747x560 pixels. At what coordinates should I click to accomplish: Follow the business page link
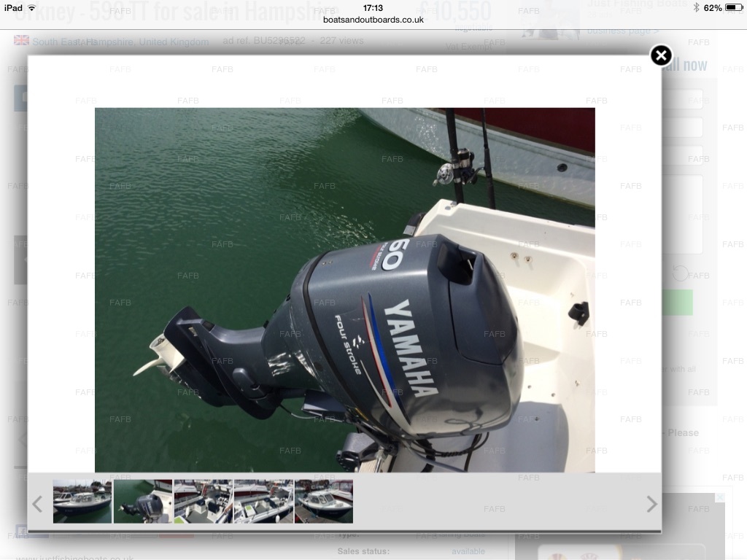tap(622, 31)
